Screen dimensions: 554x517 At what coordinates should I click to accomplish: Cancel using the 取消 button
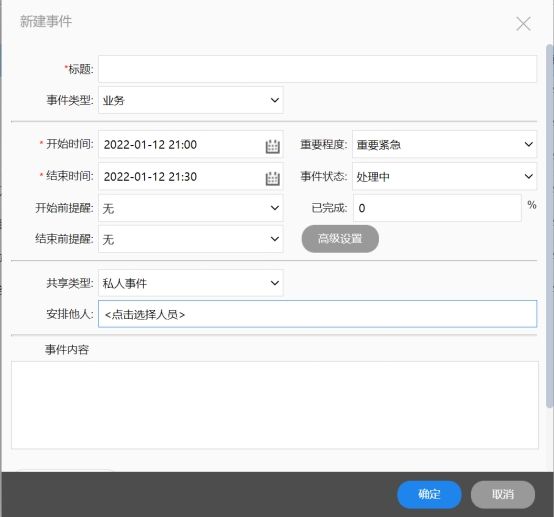coord(503,494)
